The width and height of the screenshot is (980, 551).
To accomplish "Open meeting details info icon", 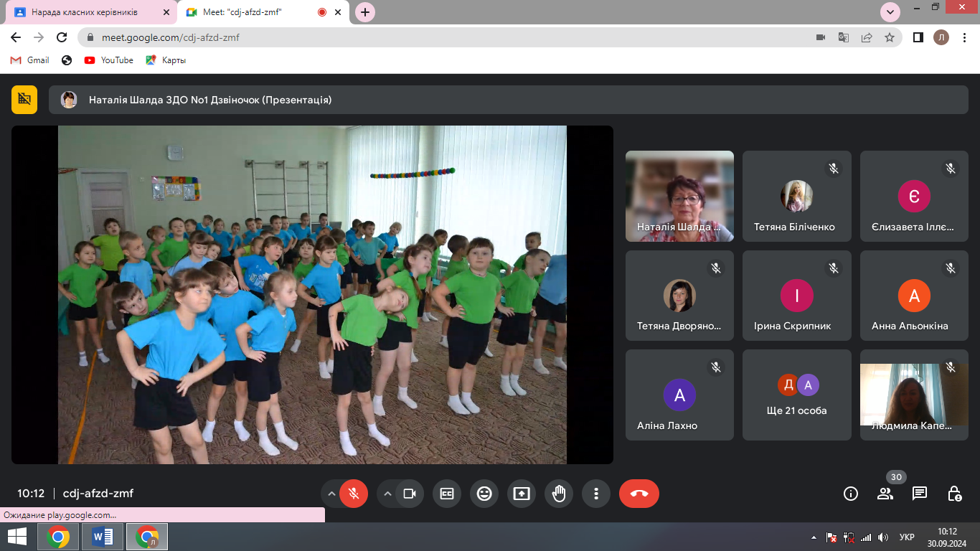I will [851, 494].
